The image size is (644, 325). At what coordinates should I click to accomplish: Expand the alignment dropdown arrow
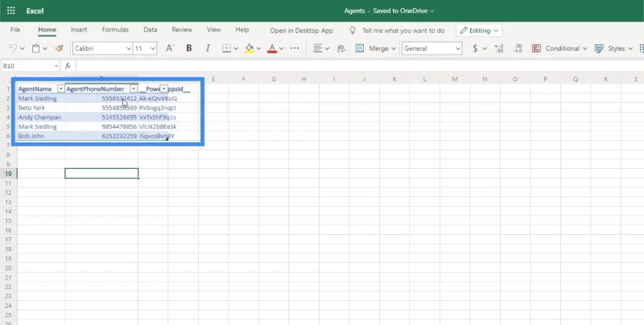327,48
